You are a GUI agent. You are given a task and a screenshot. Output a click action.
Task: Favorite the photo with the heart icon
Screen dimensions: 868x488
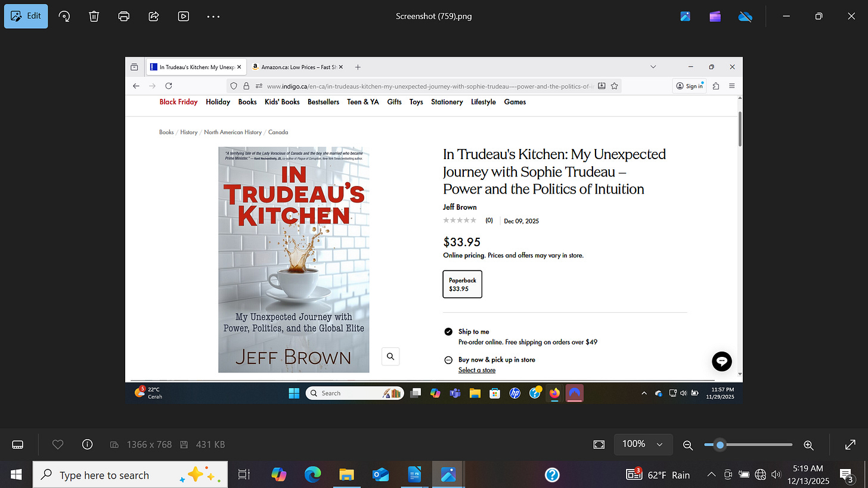[x=58, y=445]
